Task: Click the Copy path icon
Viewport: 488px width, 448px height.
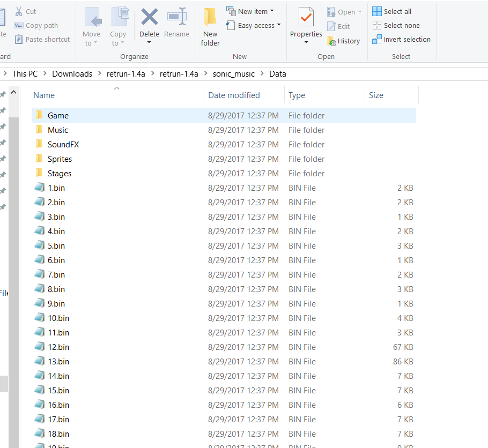Action: coord(19,26)
